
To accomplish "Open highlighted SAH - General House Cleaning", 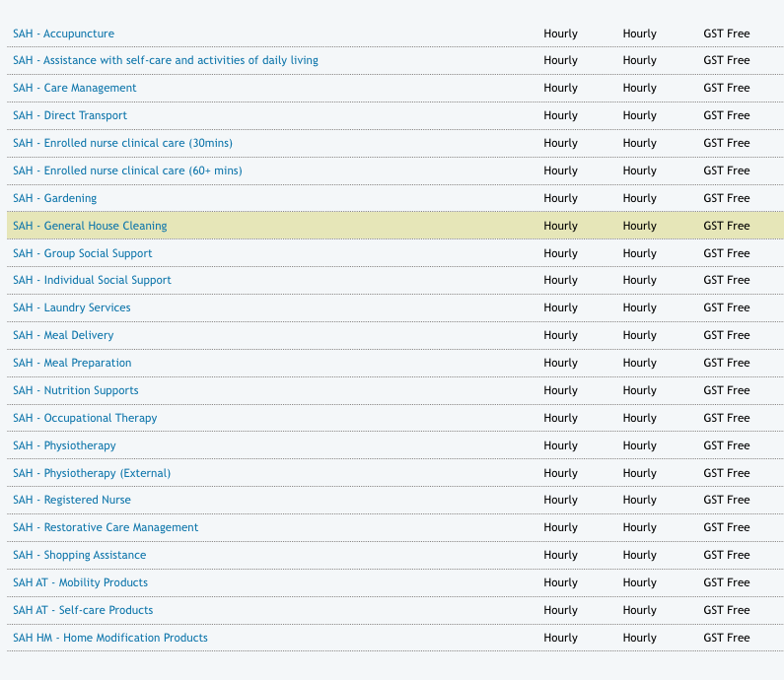I will 90,226.
